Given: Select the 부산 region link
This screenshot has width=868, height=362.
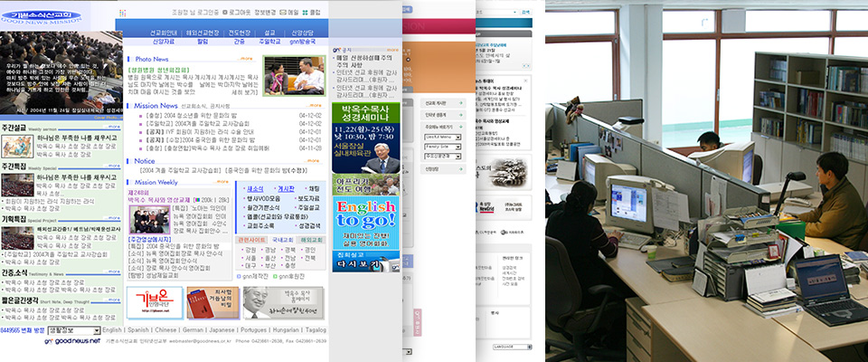Looking at the screenshot, I should tap(271, 265).
